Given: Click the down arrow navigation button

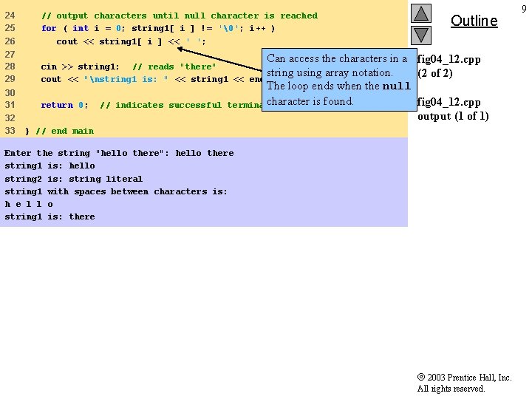Looking at the screenshot, I should pos(421,35).
